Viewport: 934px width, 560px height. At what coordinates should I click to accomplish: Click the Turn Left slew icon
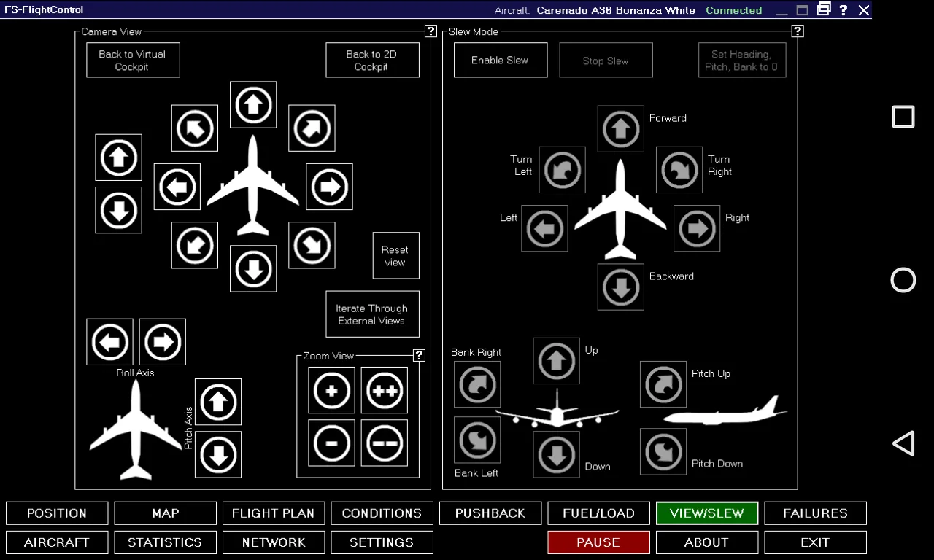click(x=563, y=170)
